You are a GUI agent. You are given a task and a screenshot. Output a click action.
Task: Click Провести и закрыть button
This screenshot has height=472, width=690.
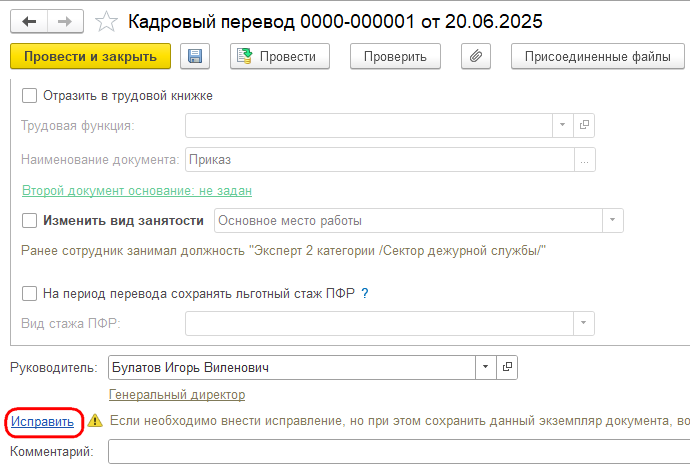[90, 56]
